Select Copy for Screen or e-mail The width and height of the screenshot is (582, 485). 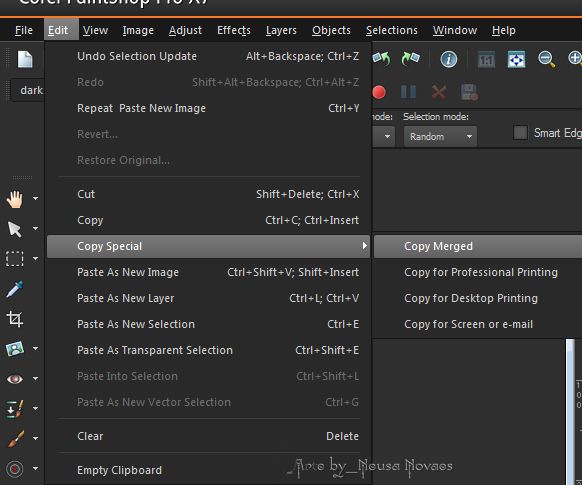coord(478,324)
